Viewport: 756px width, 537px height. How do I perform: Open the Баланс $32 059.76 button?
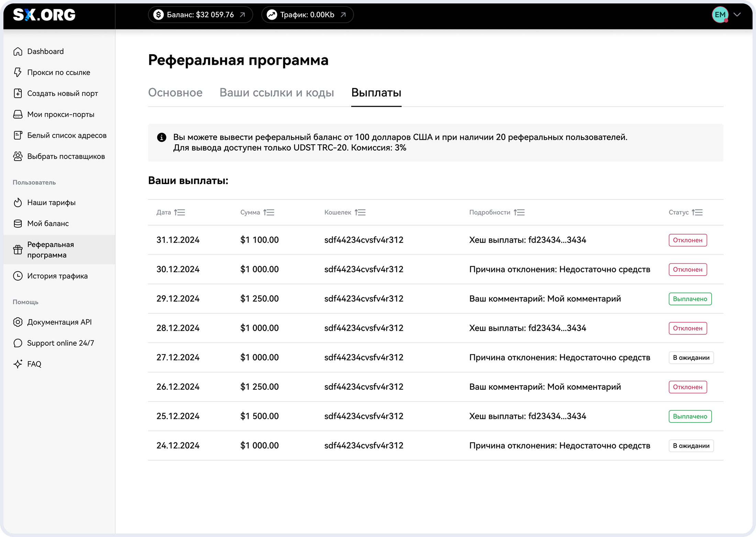(200, 15)
